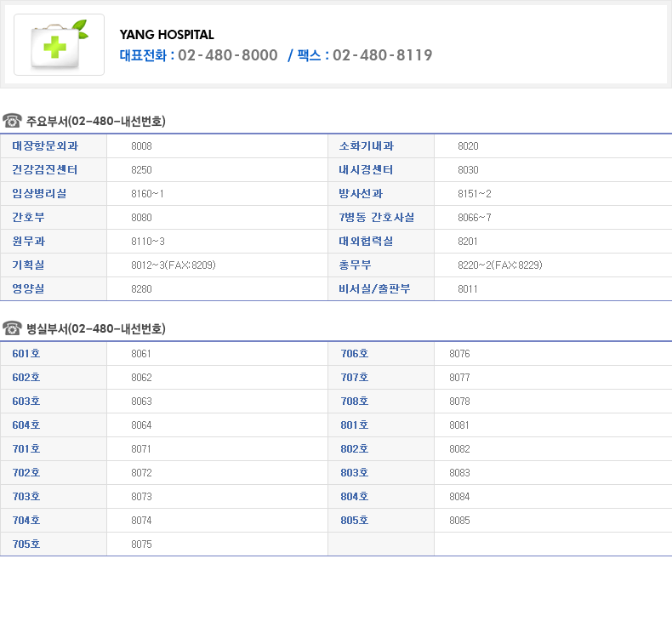
Task: Select the 대장항문외과 department row label
Action: [48, 146]
